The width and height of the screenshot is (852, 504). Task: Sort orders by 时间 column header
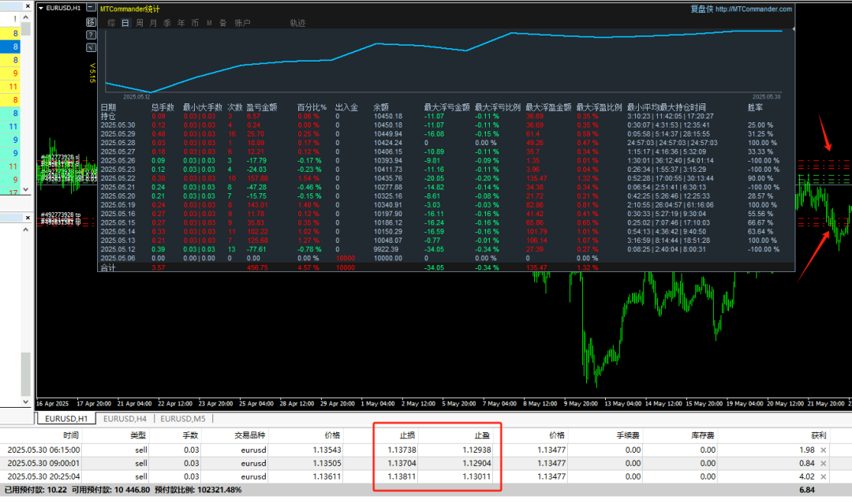(x=71, y=435)
